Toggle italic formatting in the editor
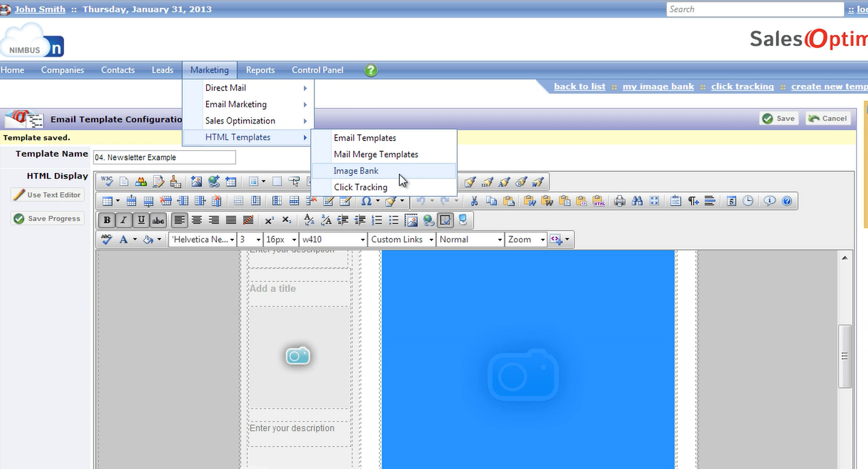868x469 pixels. tap(123, 220)
